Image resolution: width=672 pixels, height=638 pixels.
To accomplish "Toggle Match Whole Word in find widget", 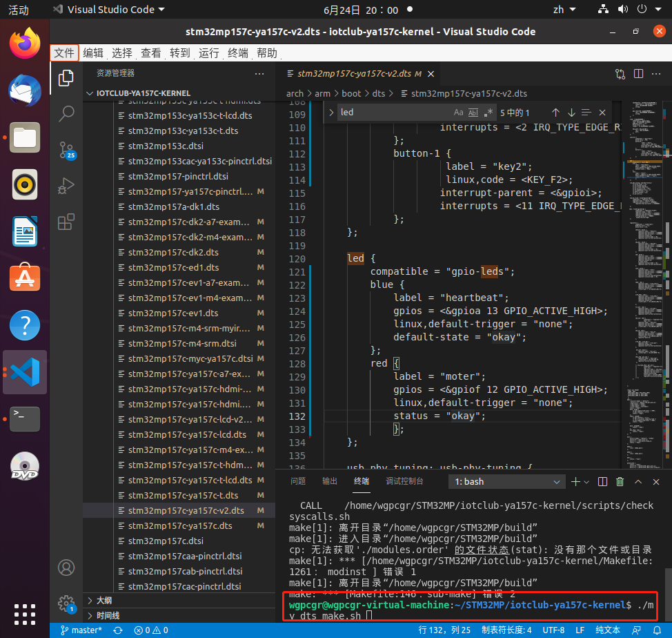I will [x=473, y=113].
